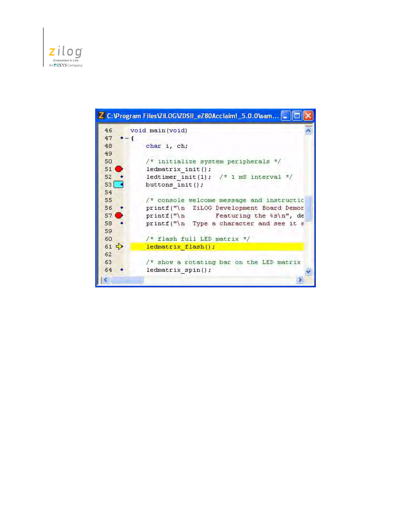Screen dimensions: 411x532
Task: Click the printf line with Type a character
Action: click(x=224, y=224)
